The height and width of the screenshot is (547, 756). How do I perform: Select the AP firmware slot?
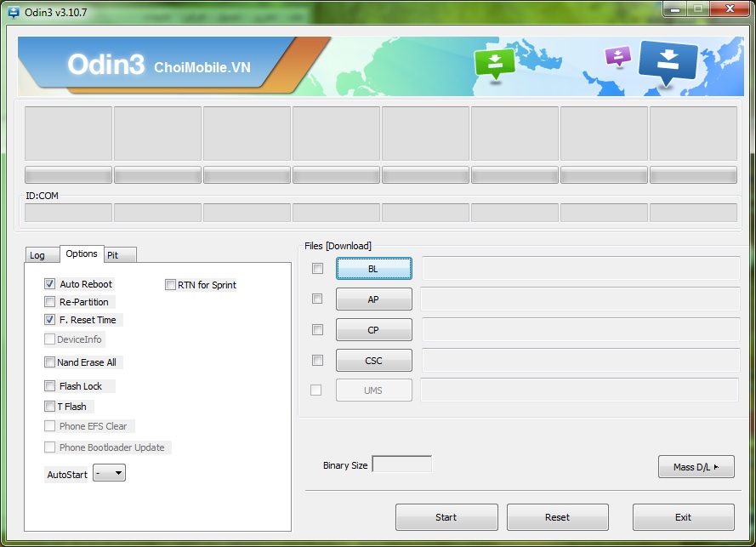(x=373, y=299)
